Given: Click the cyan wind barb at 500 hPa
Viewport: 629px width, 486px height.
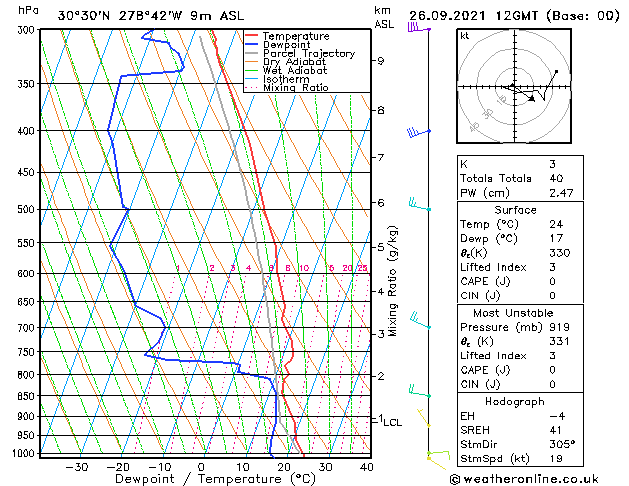Looking at the screenshot, I should (x=420, y=204).
